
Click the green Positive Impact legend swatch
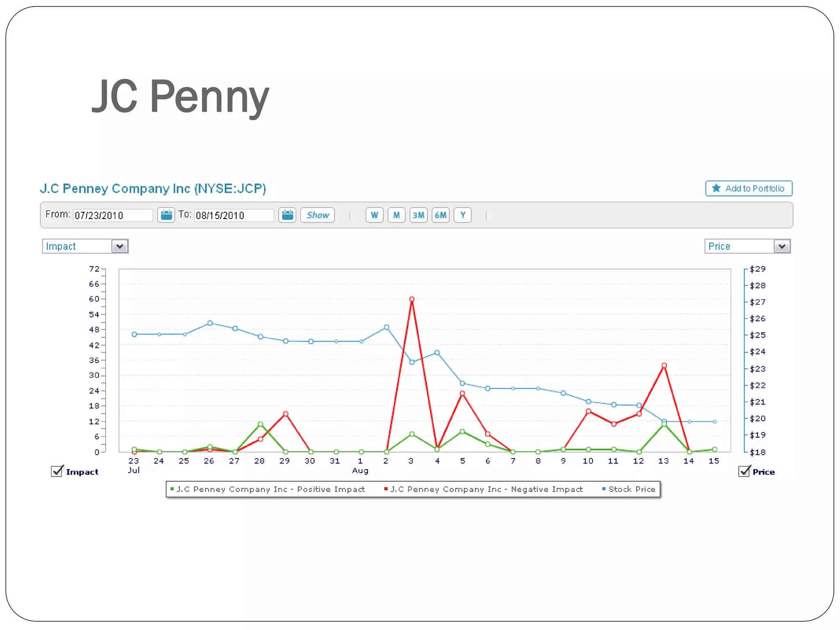172,489
